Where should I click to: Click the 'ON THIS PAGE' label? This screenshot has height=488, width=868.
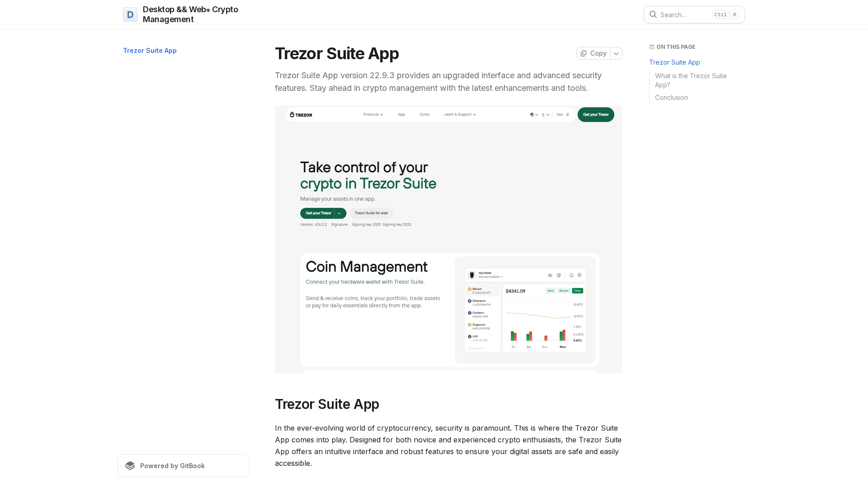pos(676,47)
